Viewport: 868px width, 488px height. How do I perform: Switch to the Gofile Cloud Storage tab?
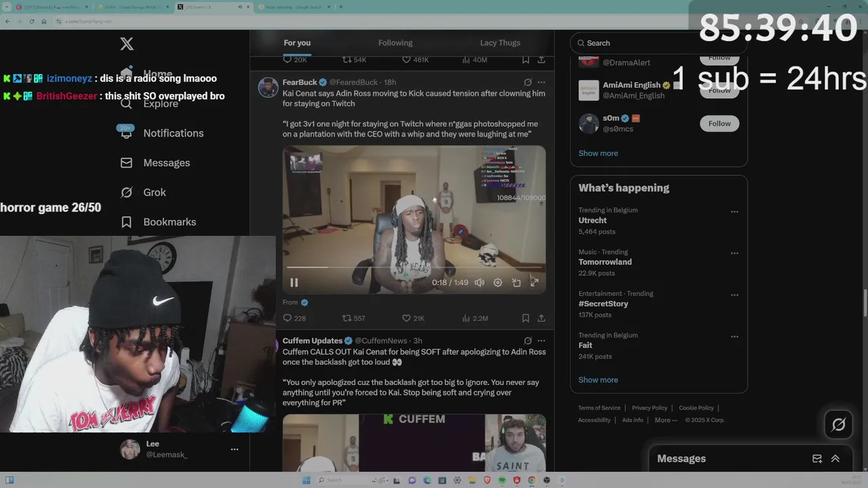[x=133, y=7]
